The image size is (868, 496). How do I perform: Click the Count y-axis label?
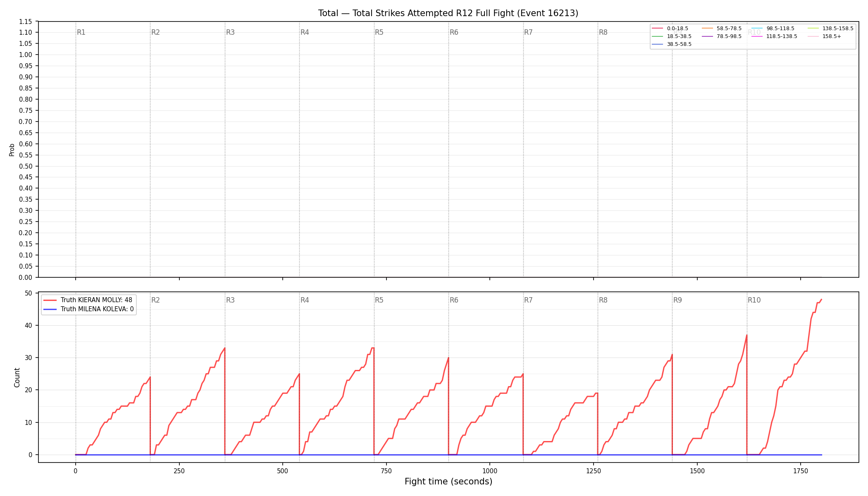tap(17, 377)
